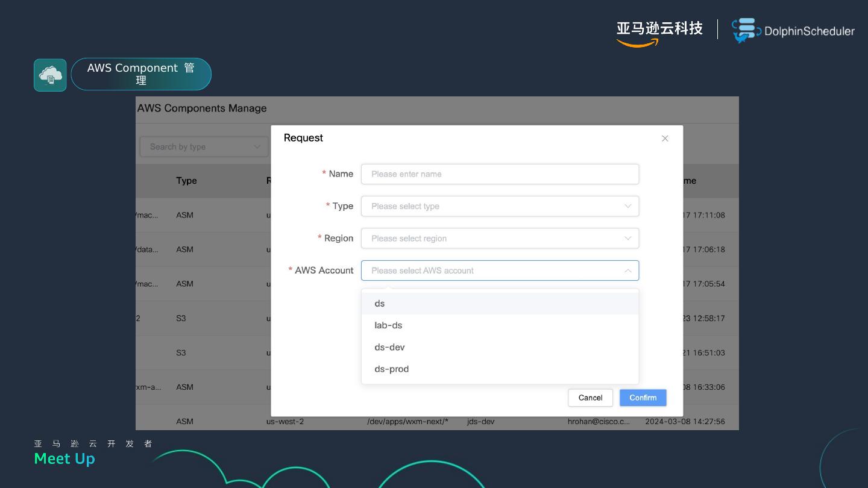The height and width of the screenshot is (488, 868).
Task: Click the cloud icon beside AWS Component label
Action: tap(50, 75)
